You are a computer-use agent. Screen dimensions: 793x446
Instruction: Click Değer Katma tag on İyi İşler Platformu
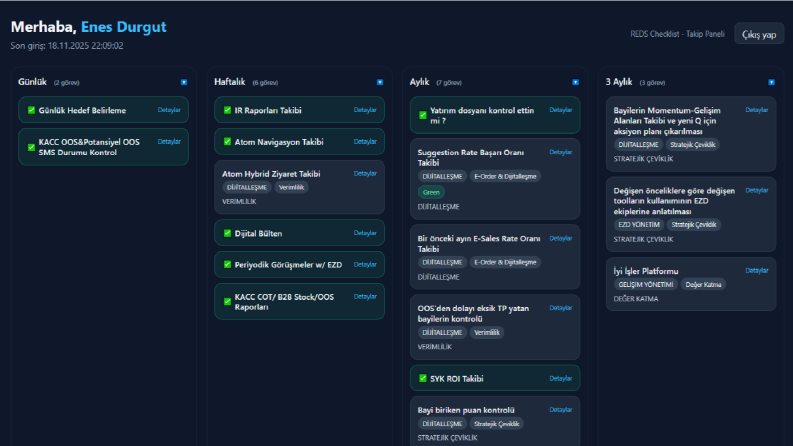(x=703, y=285)
